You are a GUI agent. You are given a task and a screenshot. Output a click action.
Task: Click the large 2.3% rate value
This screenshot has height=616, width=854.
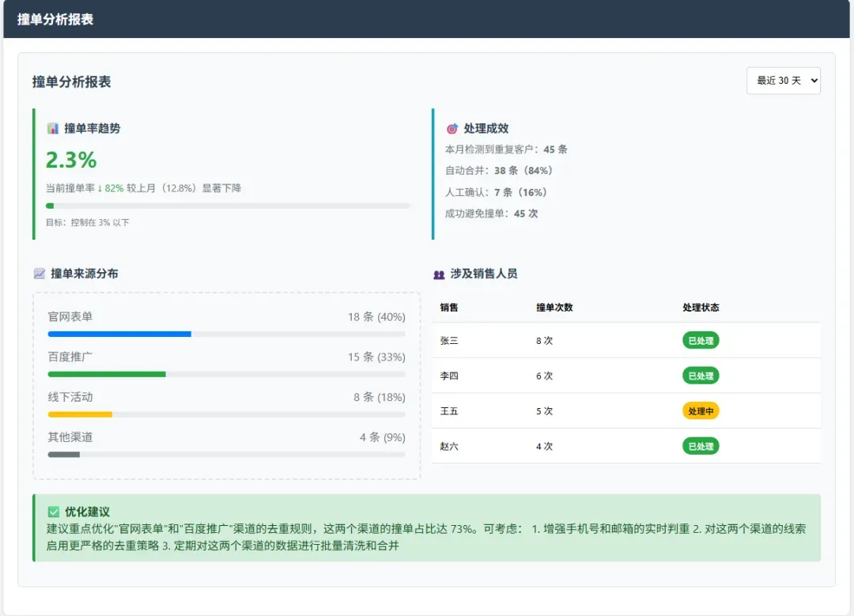click(71, 160)
